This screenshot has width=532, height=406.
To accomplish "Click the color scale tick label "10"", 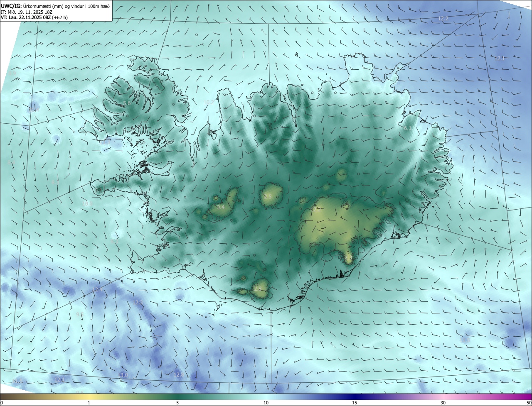I will 266,403.
